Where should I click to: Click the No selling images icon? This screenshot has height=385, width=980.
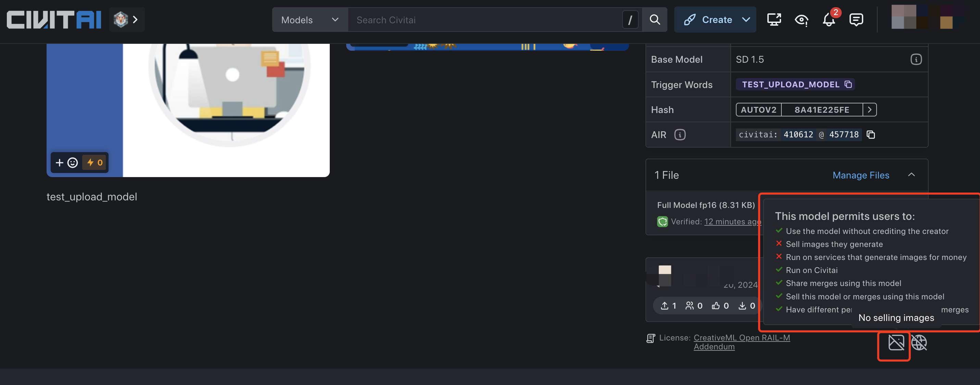pos(896,343)
